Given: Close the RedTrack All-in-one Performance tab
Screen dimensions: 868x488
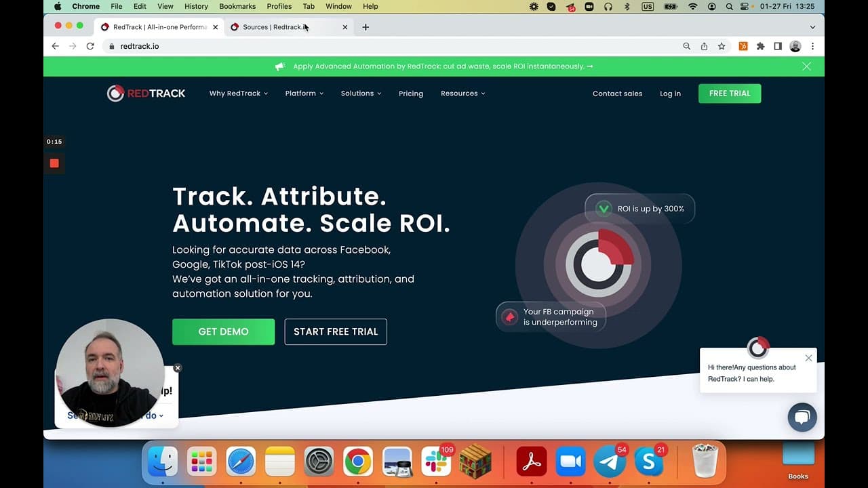Looking at the screenshot, I should (216, 27).
